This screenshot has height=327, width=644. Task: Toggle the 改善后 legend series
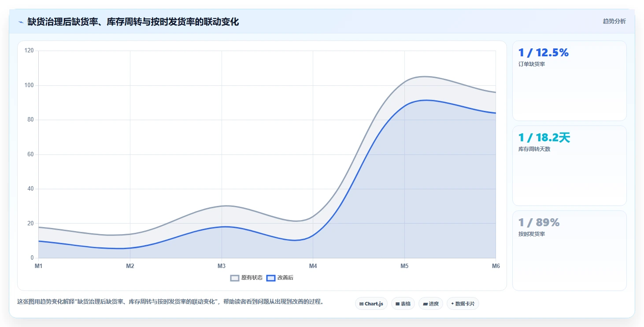280,278
